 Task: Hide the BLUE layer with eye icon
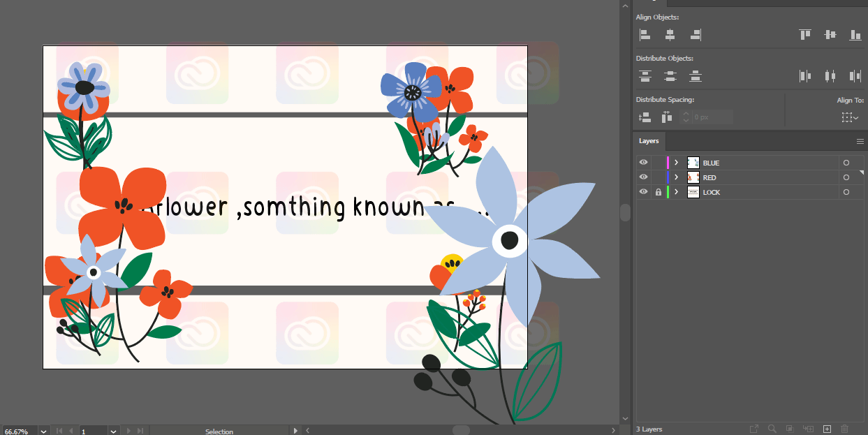[644, 163]
